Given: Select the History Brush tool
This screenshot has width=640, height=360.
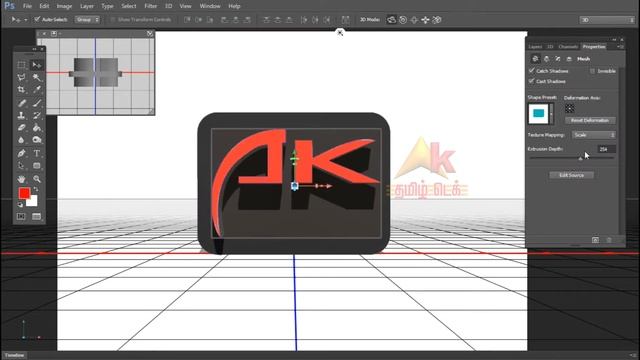Looking at the screenshot, I should (x=37, y=115).
